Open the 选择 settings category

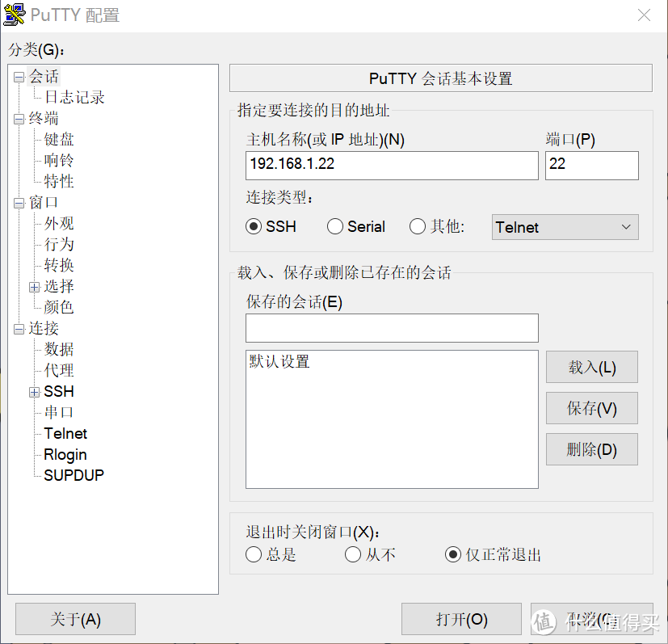[59, 286]
